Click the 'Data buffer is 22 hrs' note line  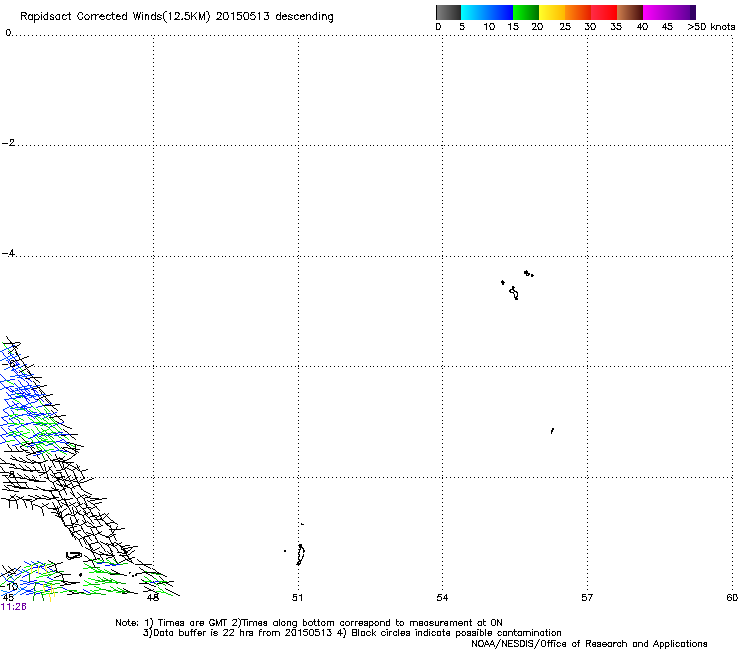coord(352,633)
